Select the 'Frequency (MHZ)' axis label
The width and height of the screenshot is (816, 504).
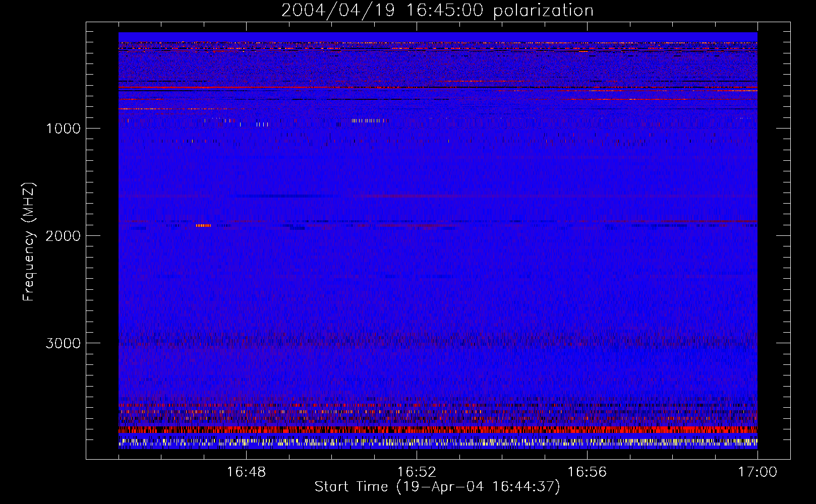point(29,242)
